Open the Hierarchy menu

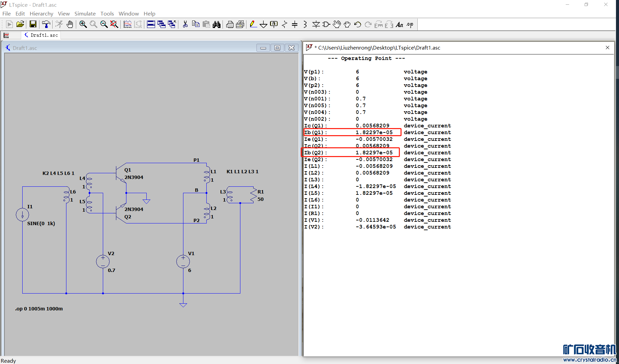41,13
